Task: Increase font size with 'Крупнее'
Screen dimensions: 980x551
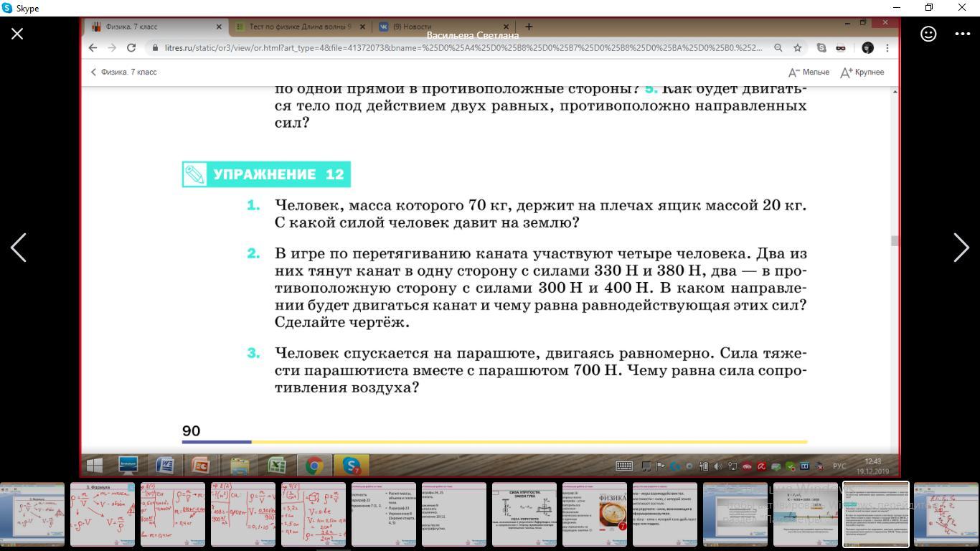Action: point(862,72)
